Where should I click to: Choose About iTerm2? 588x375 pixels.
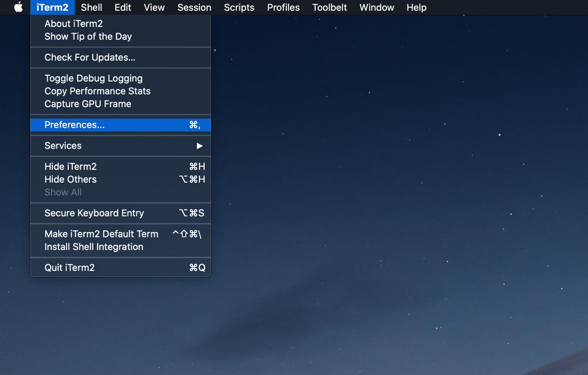pyautogui.click(x=121, y=24)
